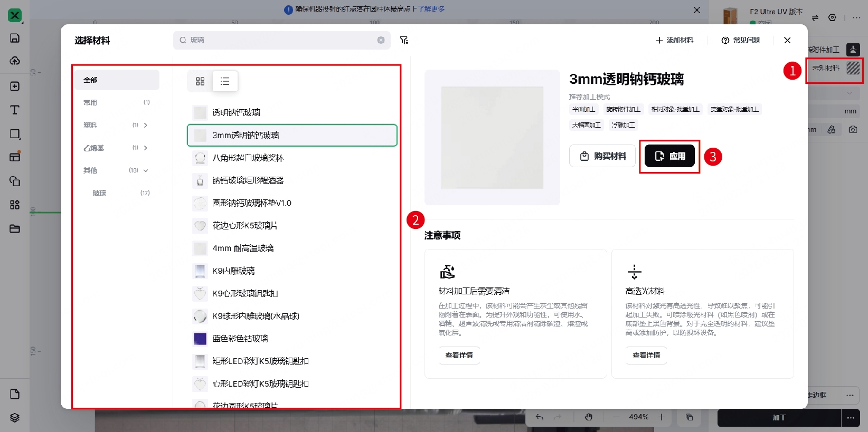Screen dimensions: 868x432
Task: Open the layers icon at the sidebar bottom
Action: point(15,417)
